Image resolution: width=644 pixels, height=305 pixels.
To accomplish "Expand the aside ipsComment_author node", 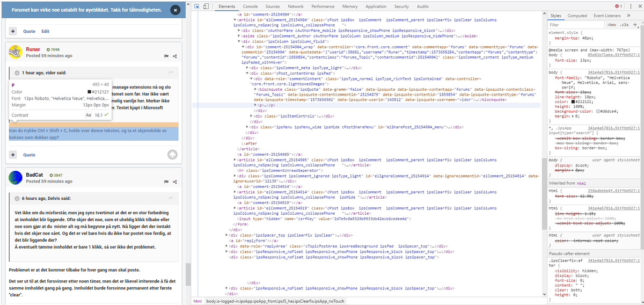I will [239, 35].
